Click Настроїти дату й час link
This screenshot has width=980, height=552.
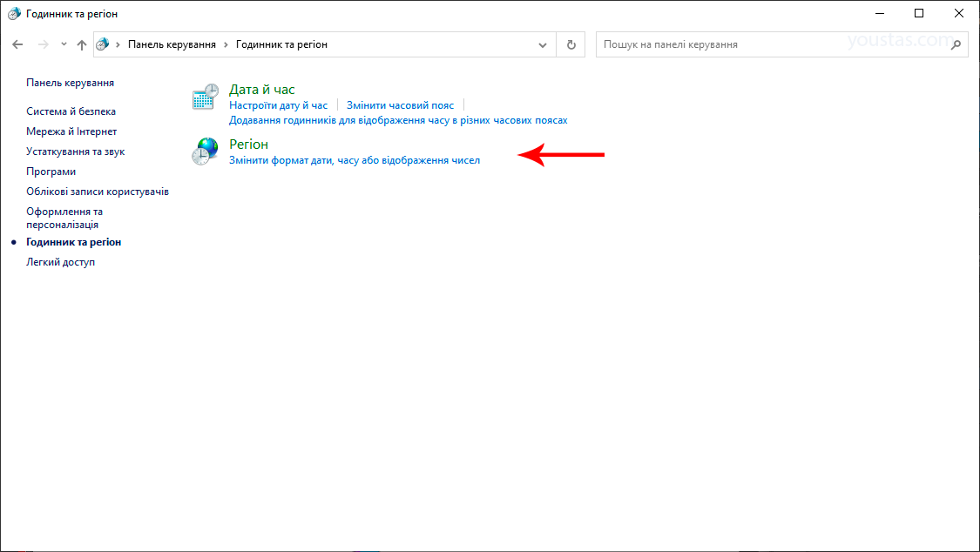(278, 105)
